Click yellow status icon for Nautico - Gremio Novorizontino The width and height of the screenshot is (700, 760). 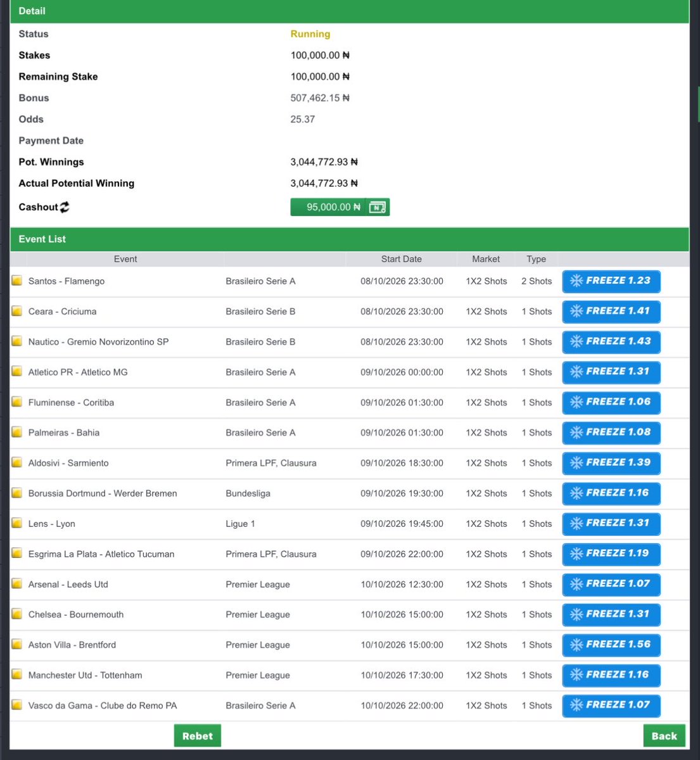point(17,341)
